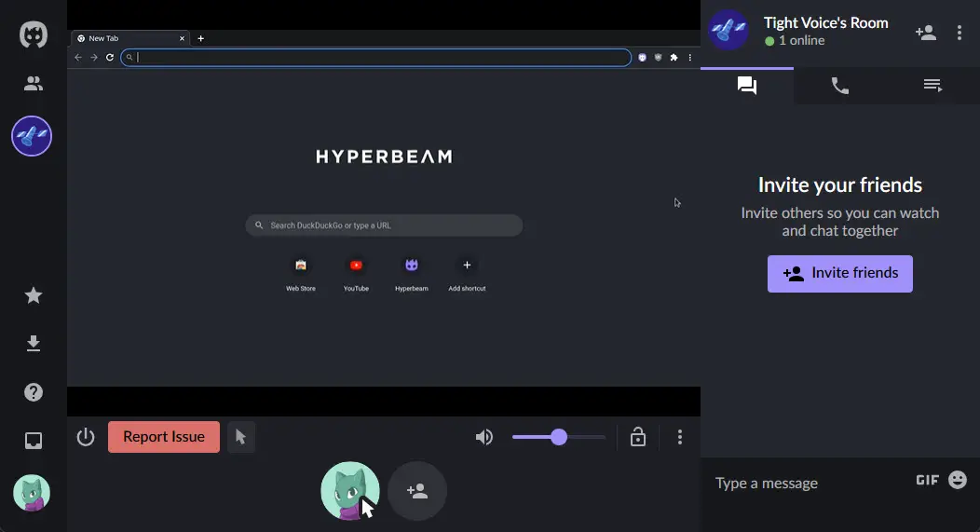Click the download icon in sidebar
This screenshot has height=532, width=980.
coord(34,343)
